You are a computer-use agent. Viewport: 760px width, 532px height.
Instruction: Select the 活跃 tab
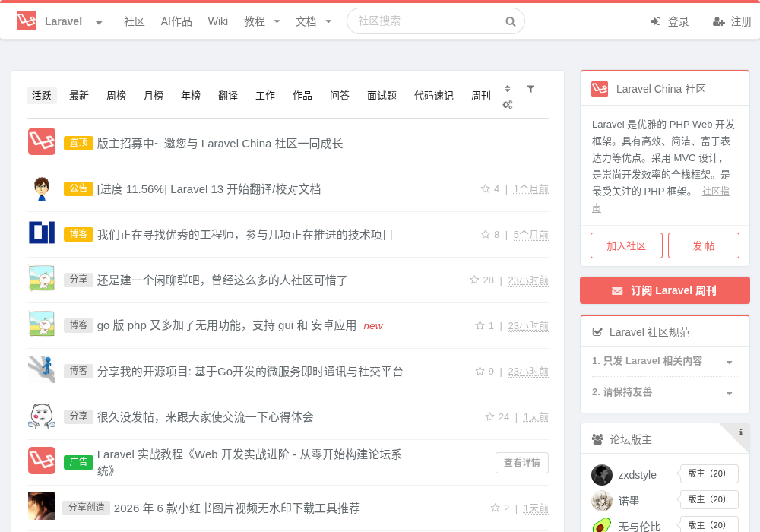pyautogui.click(x=42, y=96)
